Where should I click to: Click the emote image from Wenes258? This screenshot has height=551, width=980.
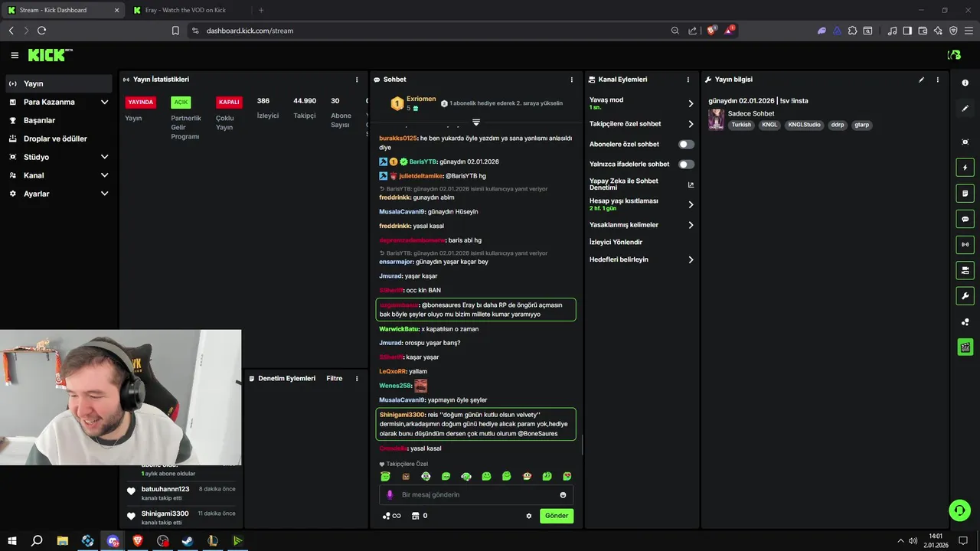(420, 386)
